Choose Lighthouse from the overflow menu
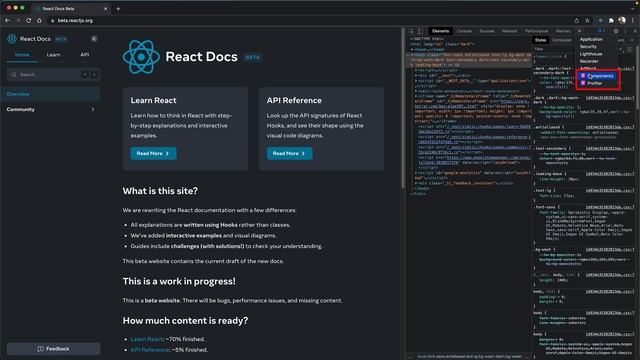This screenshot has height=360, width=640. click(591, 54)
